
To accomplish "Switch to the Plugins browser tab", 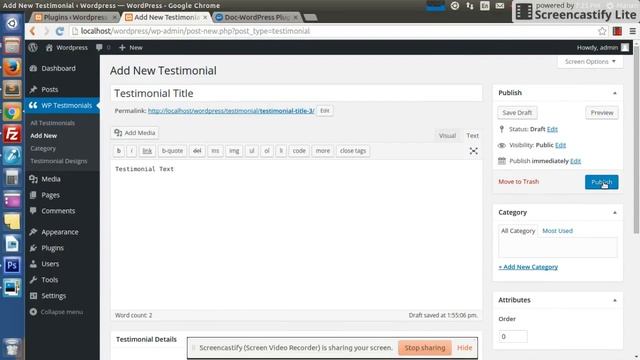I will [x=76, y=17].
